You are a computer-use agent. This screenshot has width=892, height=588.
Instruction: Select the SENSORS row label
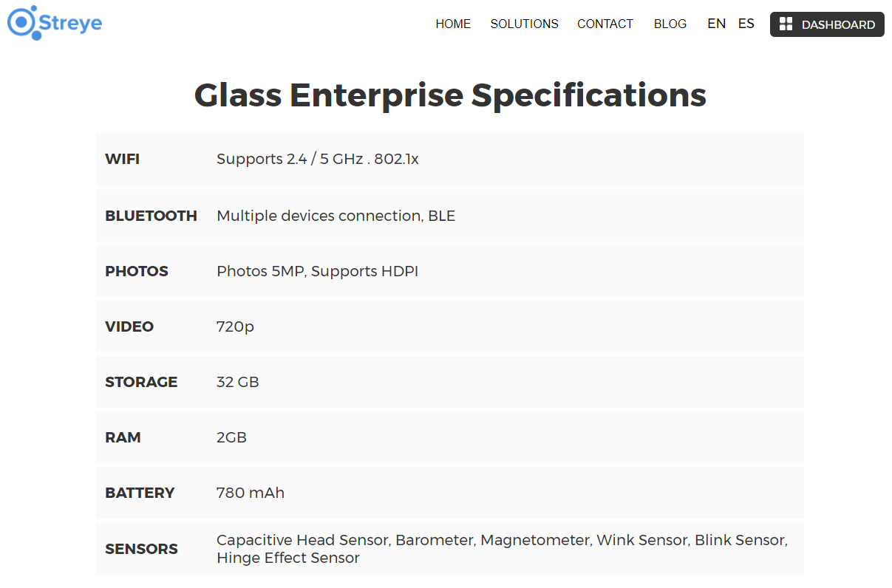141,549
